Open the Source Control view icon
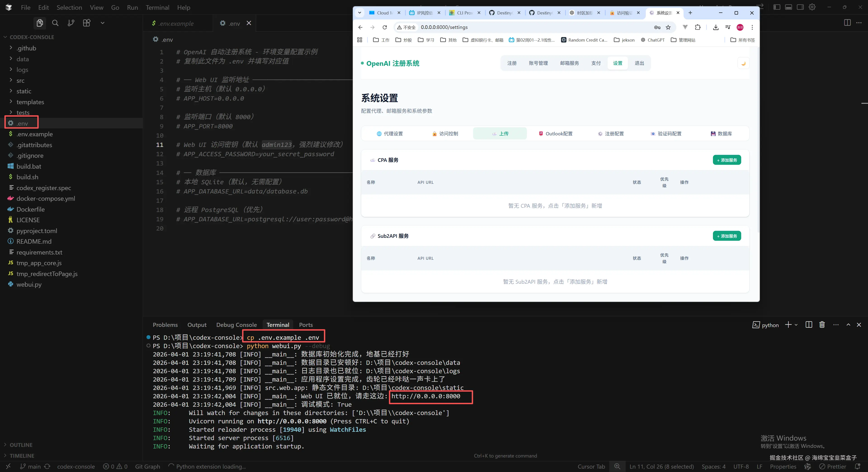This screenshot has width=868, height=472. click(x=71, y=23)
